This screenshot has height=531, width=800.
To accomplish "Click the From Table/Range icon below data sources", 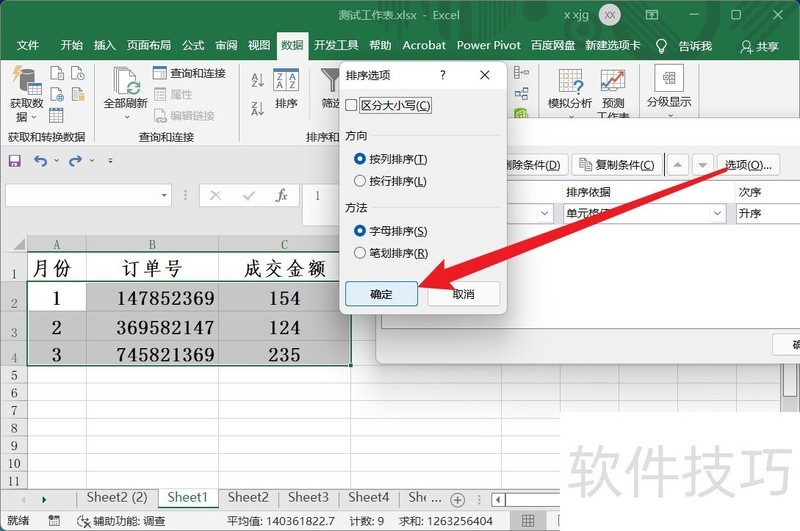I will tap(56, 116).
